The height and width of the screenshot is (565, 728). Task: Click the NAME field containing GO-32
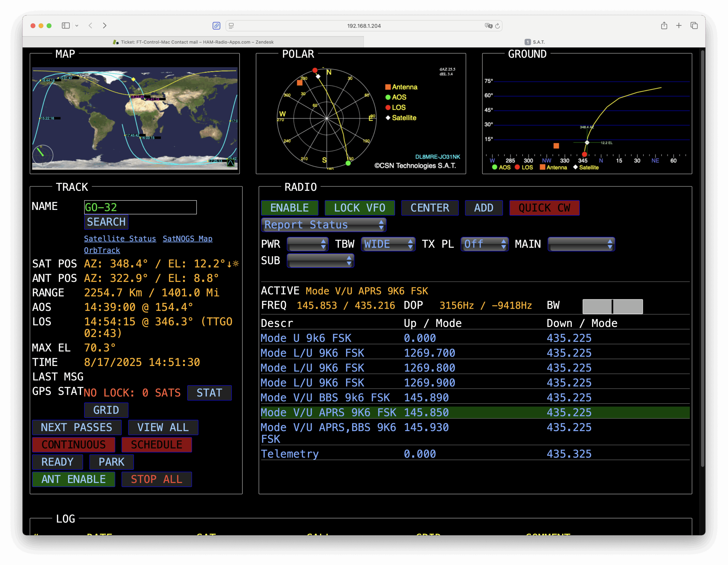click(x=140, y=207)
